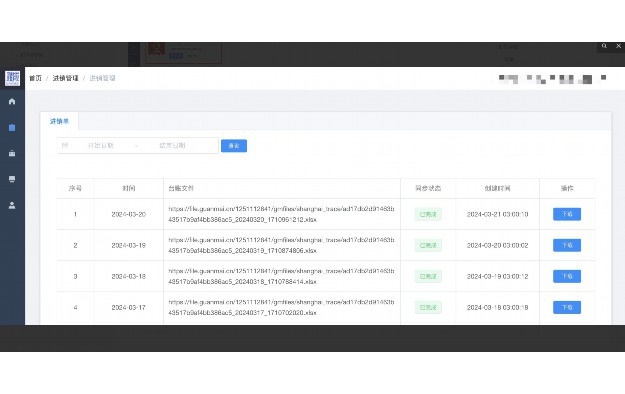The width and height of the screenshot is (625, 394).
Task: Click the 开始日期 start date field
Action: coord(101,146)
